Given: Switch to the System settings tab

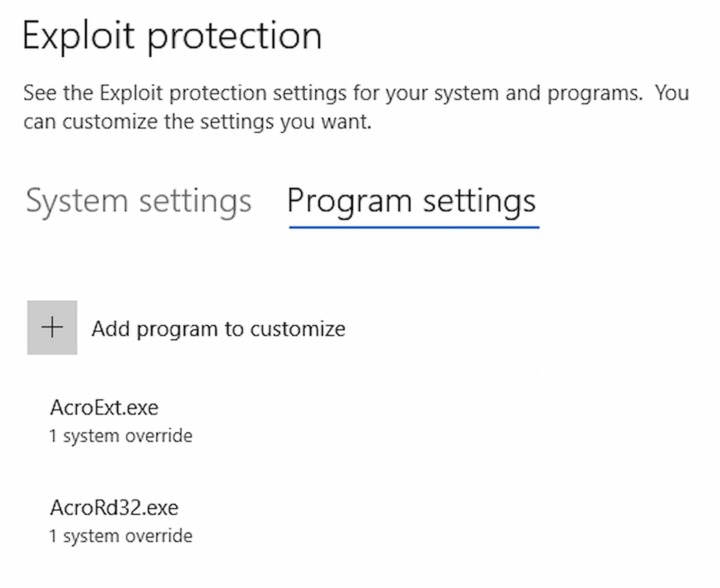Looking at the screenshot, I should point(138,201).
